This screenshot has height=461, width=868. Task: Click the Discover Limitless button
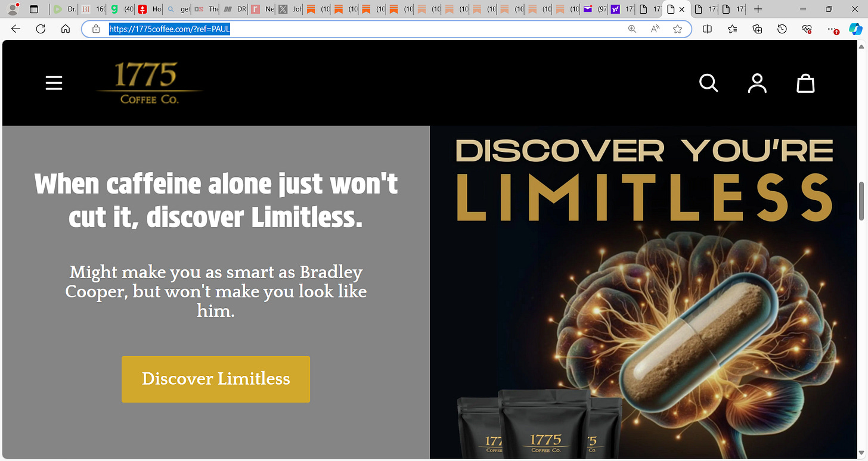pos(216,379)
